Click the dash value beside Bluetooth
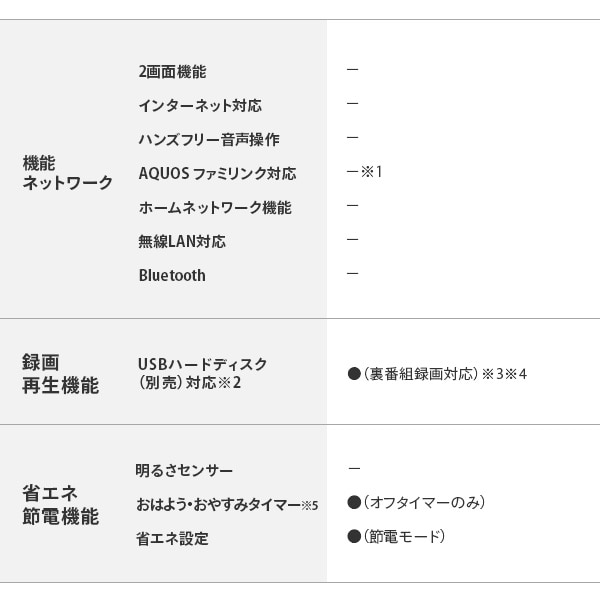Viewport: 600px width, 600px height. coord(352,274)
